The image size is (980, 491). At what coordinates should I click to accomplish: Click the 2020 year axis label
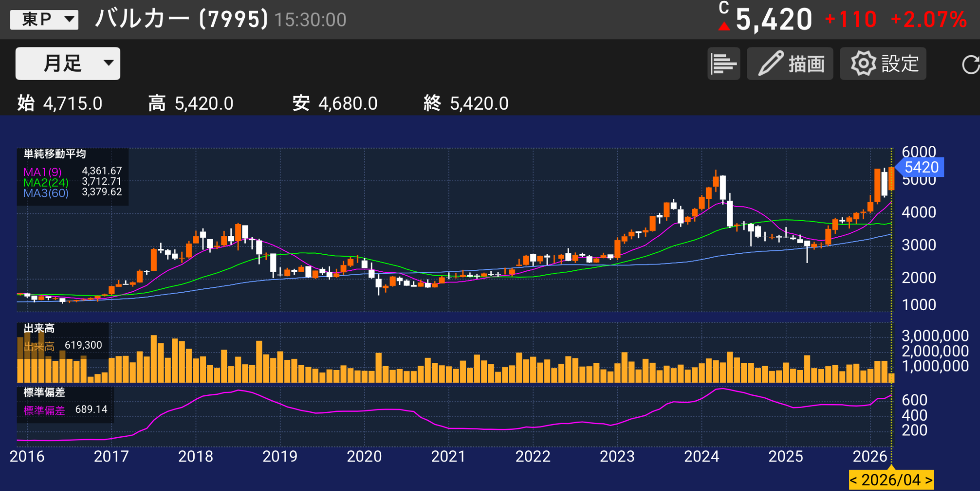coord(364,457)
